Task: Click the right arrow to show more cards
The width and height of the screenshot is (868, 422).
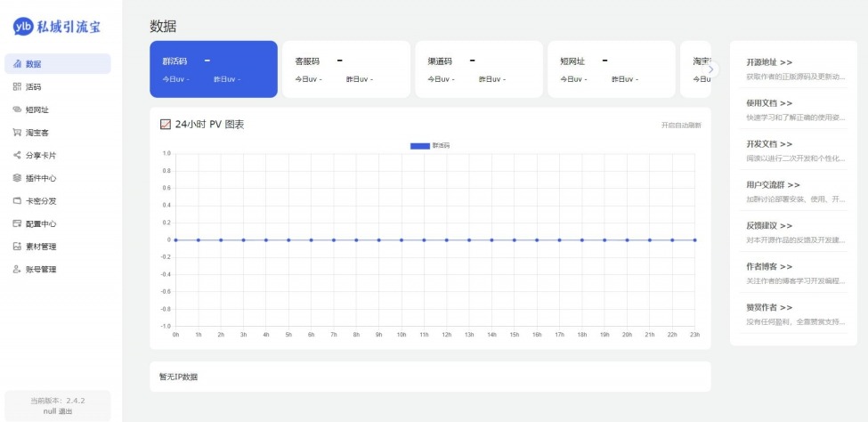Action: [711, 69]
